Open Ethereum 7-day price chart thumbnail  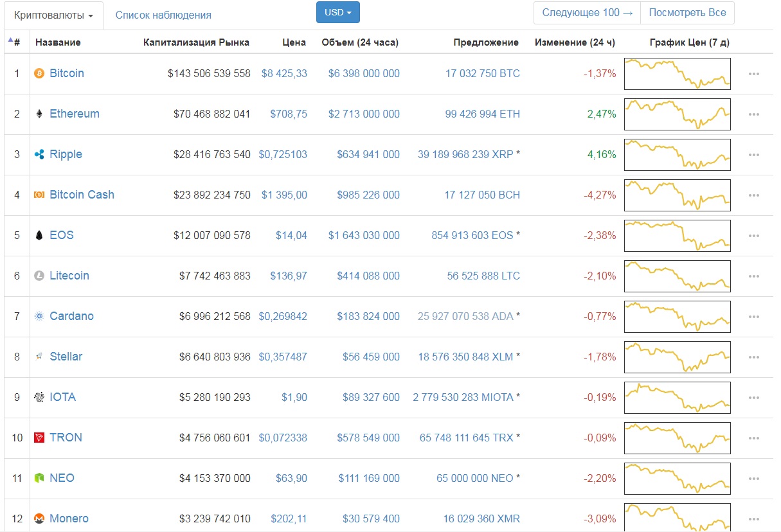point(677,114)
